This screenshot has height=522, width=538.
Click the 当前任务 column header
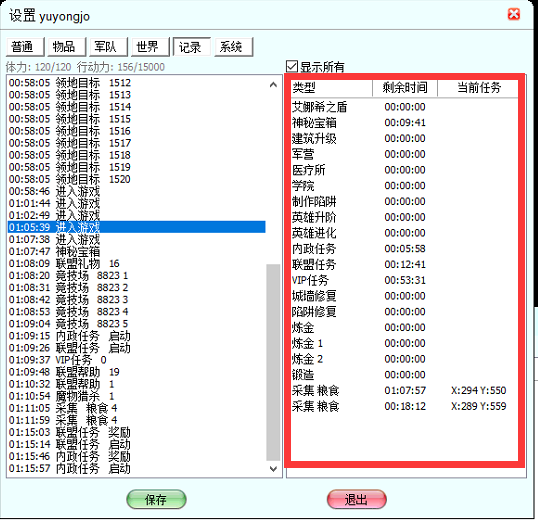[478, 88]
